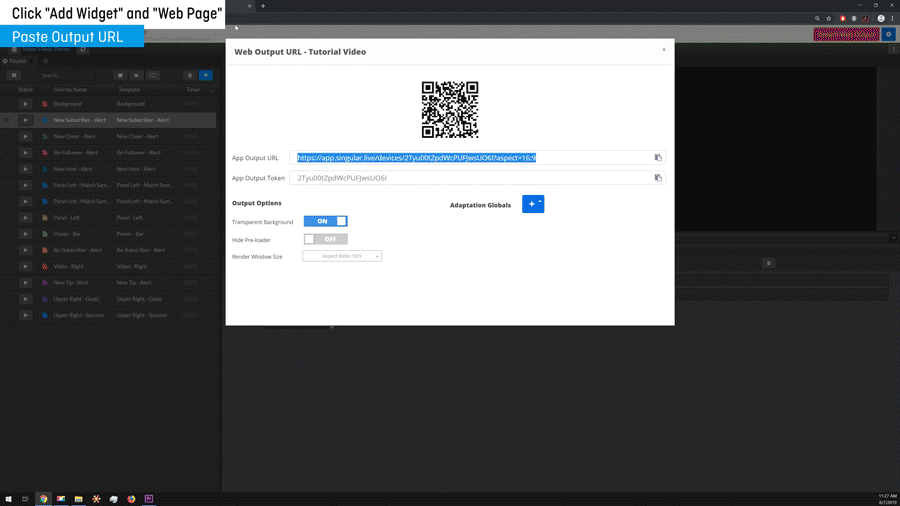Click the trash icon in the right panel

click(769, 263)
